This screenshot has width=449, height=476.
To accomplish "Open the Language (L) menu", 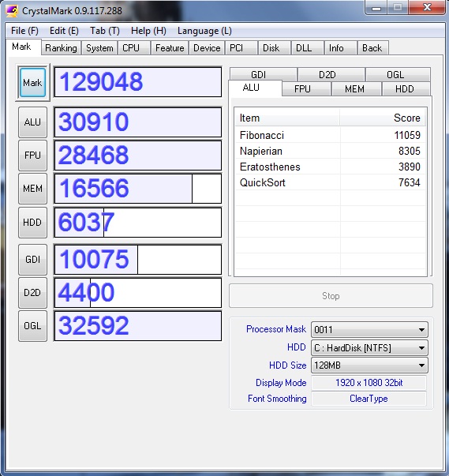I will click(204, 31).
